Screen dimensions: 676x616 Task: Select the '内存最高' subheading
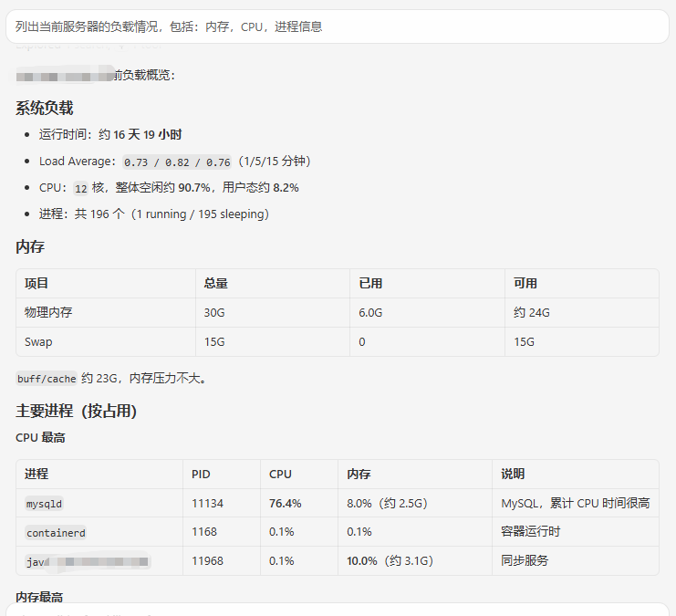39,597
